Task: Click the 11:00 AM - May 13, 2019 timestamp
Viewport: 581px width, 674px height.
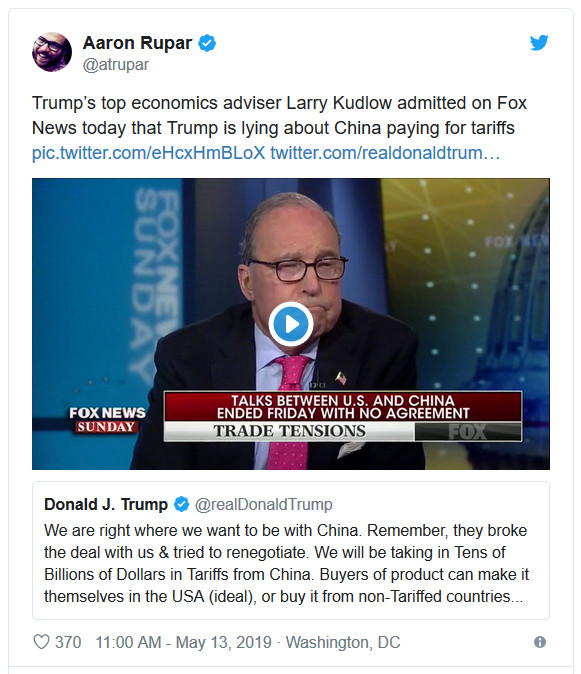Action: point(183,643)
